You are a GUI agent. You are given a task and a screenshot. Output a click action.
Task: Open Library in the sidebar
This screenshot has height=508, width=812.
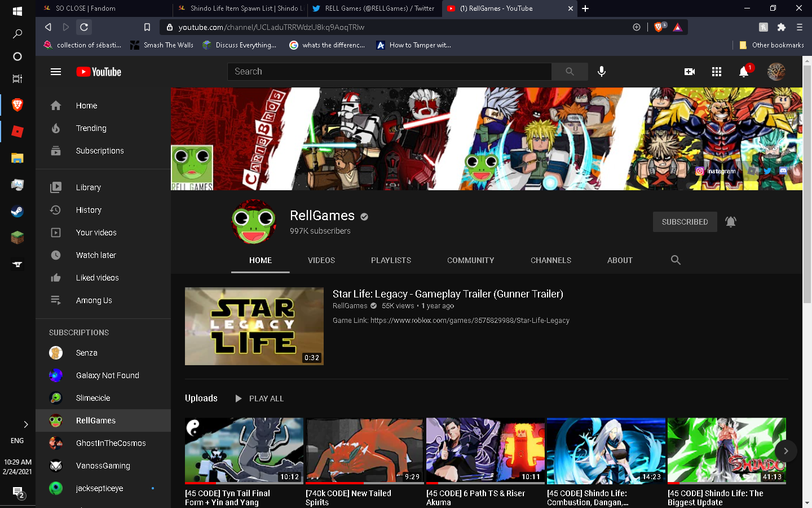[x=103, y=187]
